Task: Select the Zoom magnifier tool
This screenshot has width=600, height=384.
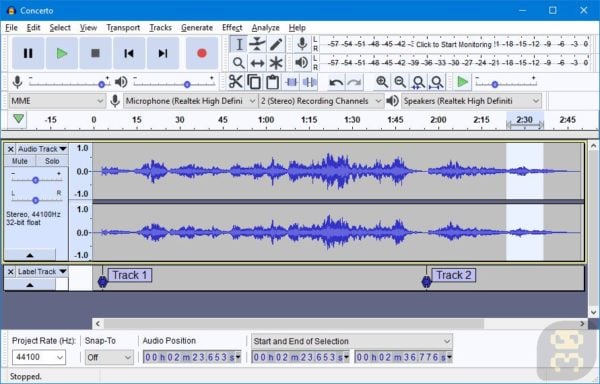Action: 239,63
